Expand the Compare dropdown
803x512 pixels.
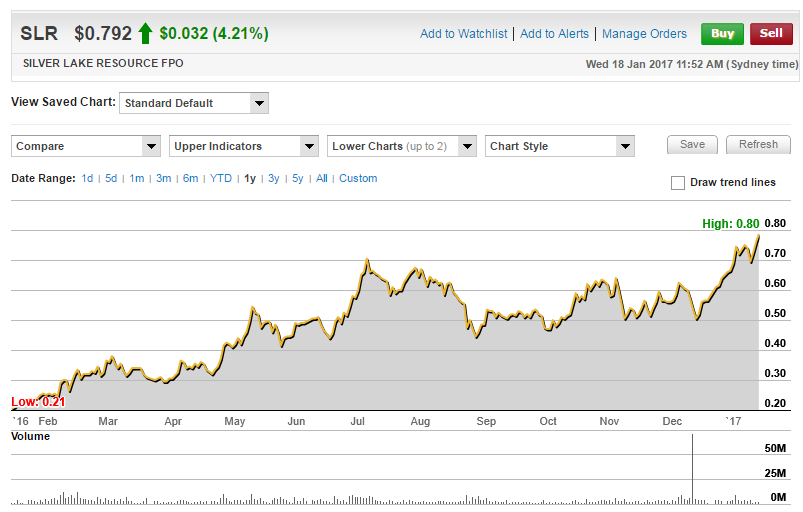(x=86, y=146)
